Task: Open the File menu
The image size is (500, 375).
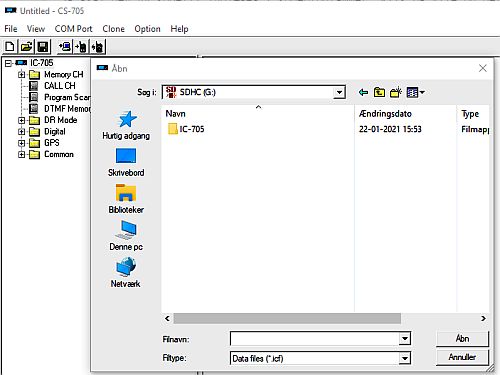Action: coord(11,29)
